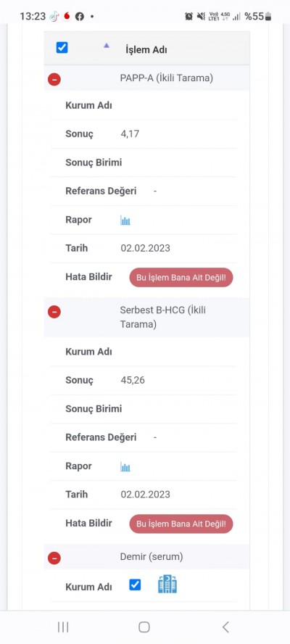The height and width of the screenshot is (644, 290).
Task: Sort by İşlem Adı column header
Action: (146, 50)
